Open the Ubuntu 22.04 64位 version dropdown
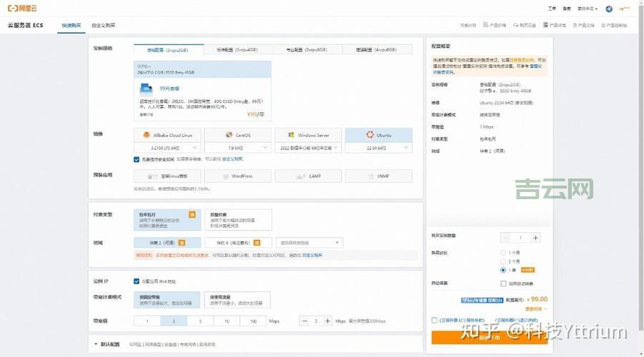 (379, 148)
